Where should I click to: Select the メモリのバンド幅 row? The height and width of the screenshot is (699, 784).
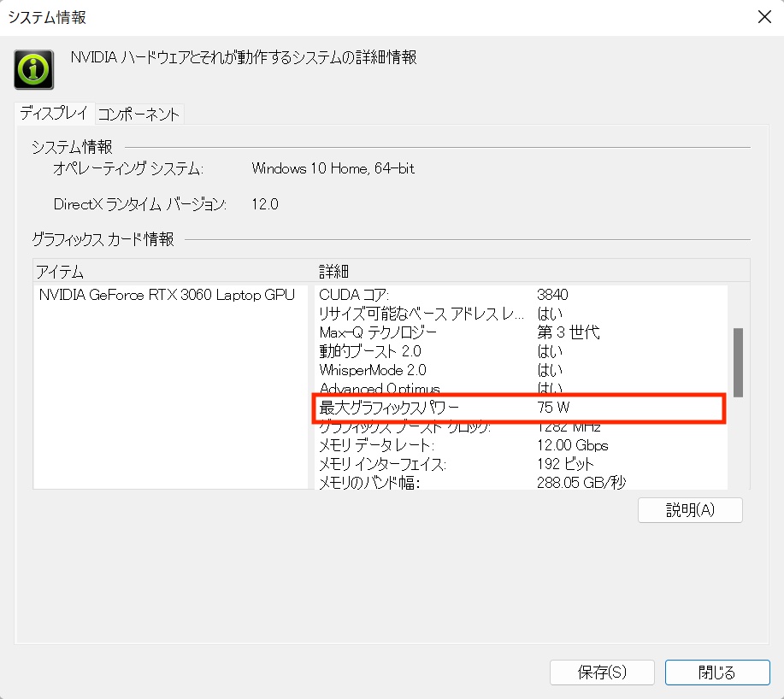tap(521, 482)
